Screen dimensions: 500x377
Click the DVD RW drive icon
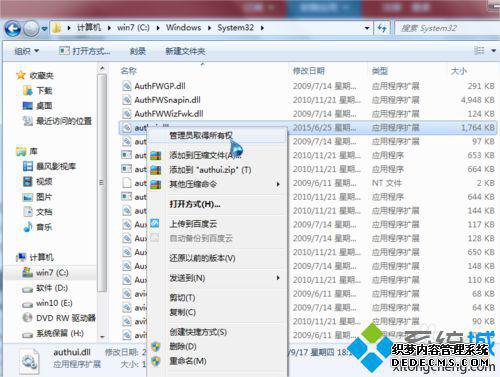pos(27,318)
